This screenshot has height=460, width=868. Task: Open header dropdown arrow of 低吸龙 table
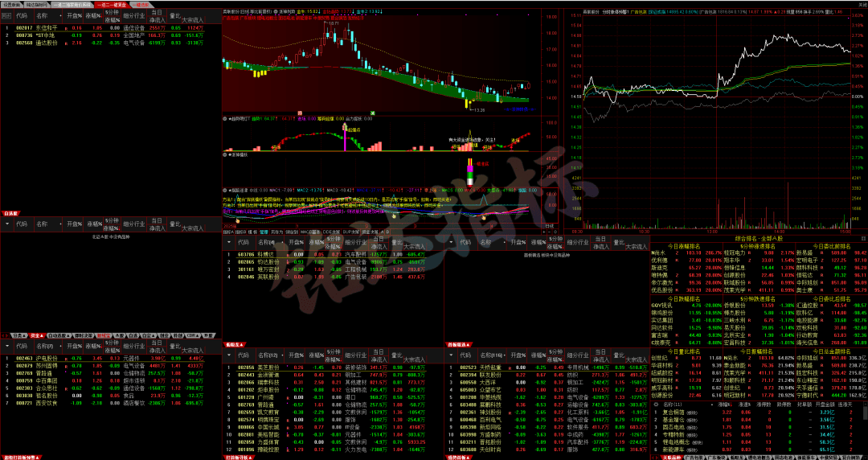tap(228, 355)
